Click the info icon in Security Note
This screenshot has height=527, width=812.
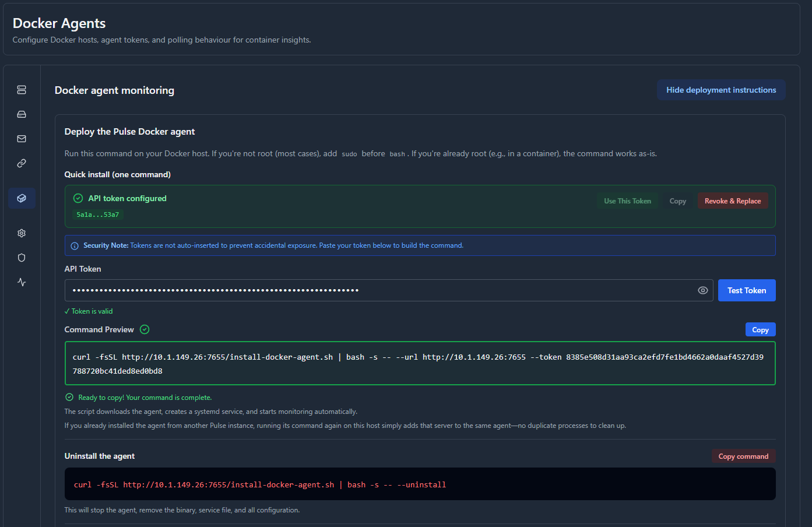[x=75, y=246]
